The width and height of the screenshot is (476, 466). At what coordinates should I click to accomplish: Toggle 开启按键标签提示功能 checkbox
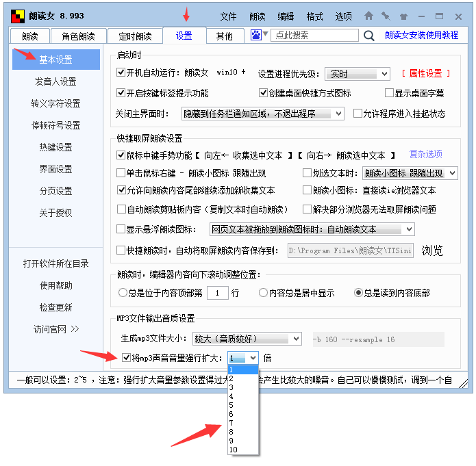click(121, 92)
